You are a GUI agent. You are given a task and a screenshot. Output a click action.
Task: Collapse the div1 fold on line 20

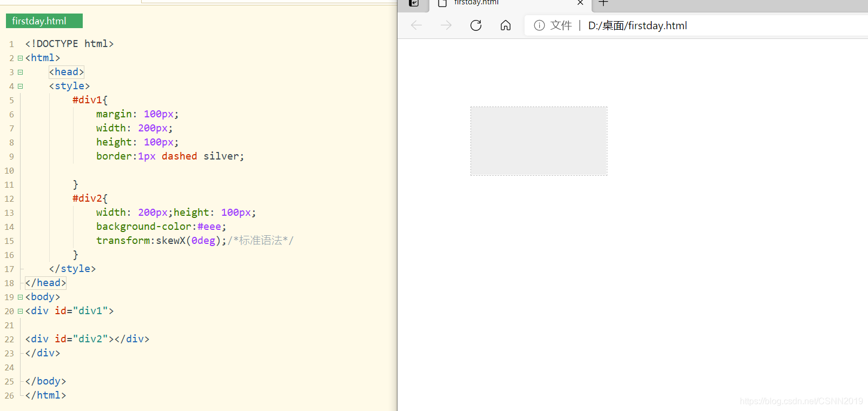(20, 311)
